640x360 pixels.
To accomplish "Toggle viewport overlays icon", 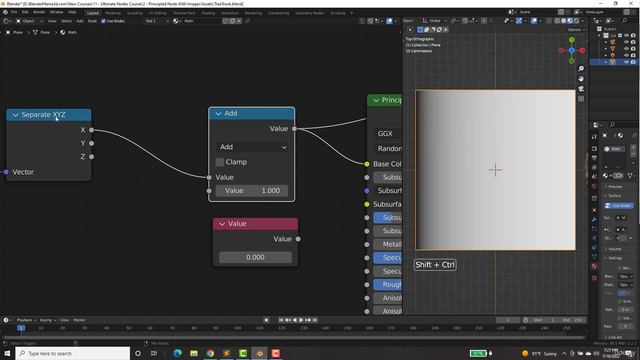I will click(534, 21).
